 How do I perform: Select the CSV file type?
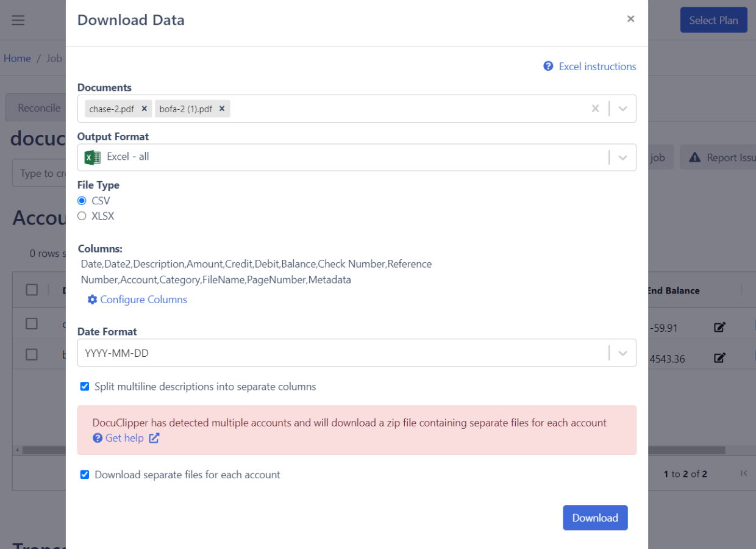(x=82, y=201)
